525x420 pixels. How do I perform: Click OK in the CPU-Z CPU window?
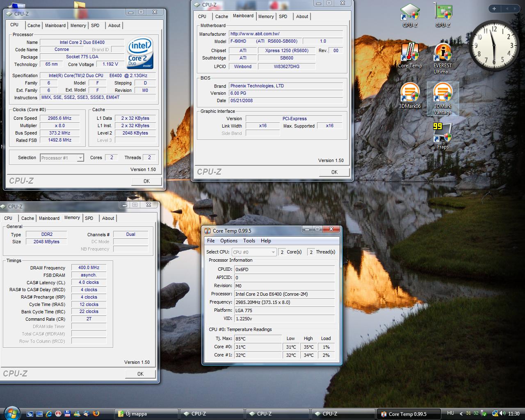(x=146, y=181)
